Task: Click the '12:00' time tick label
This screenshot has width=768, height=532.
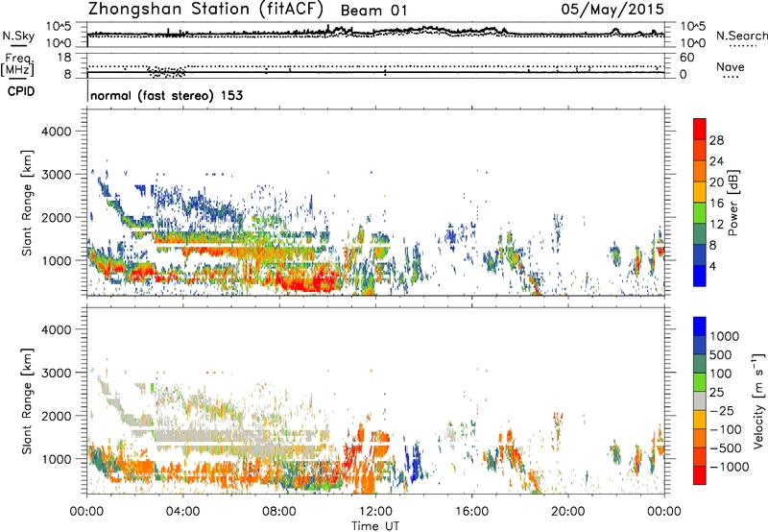Action: 375,512
